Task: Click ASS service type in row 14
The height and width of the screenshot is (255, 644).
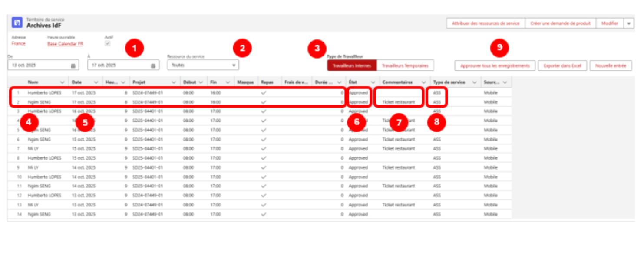Action: point(437,214)
